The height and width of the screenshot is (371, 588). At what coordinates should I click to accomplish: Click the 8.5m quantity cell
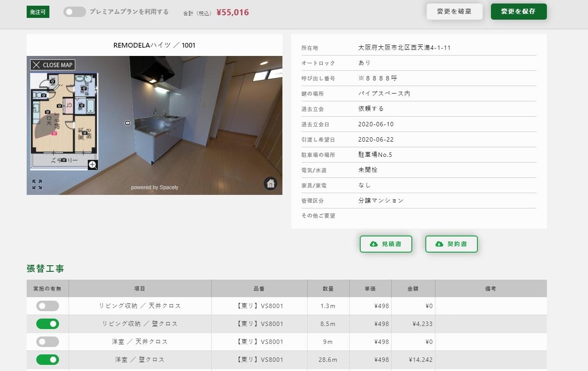(x=328, y=324)
